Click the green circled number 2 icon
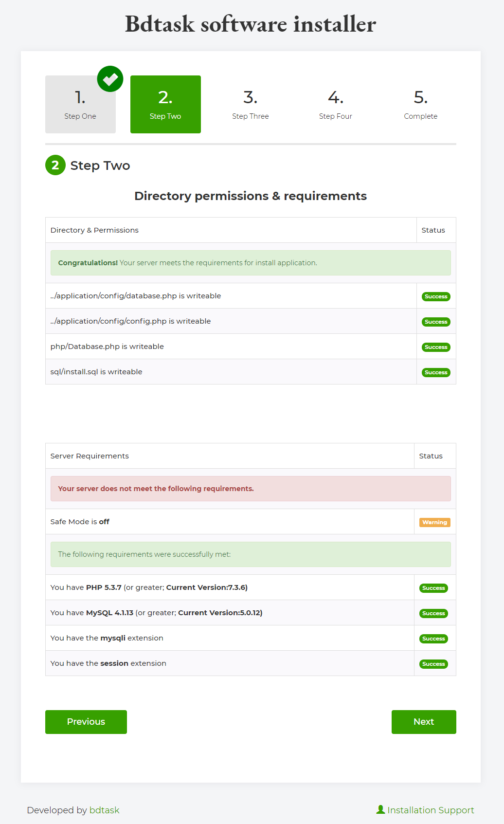 [x=55, y=165]
